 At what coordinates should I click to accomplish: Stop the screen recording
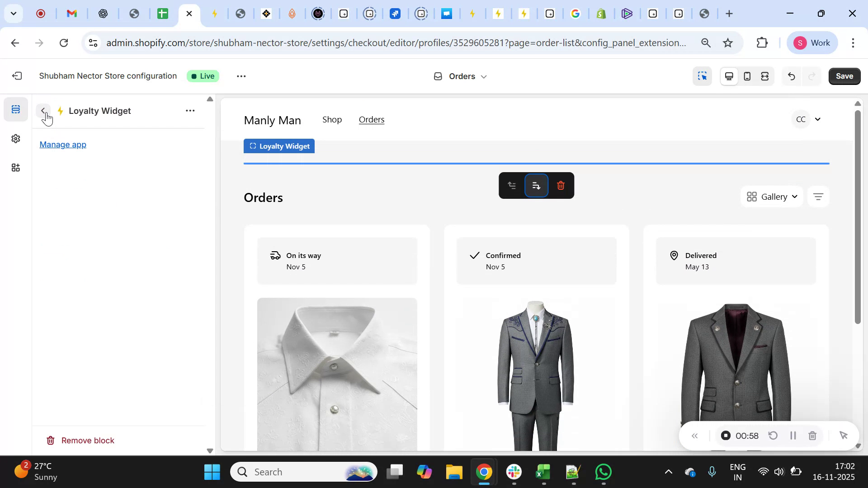point(726,435)
